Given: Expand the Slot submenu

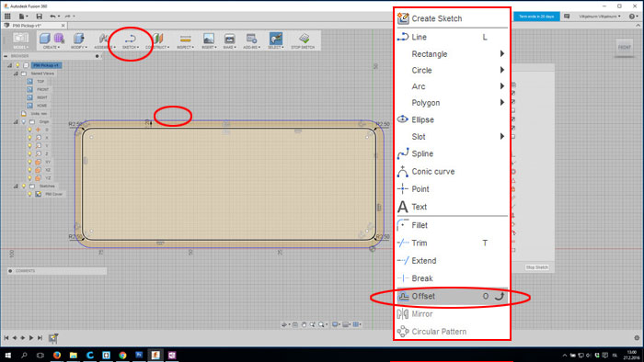Looking at the screenshot, I should (452, 137).
